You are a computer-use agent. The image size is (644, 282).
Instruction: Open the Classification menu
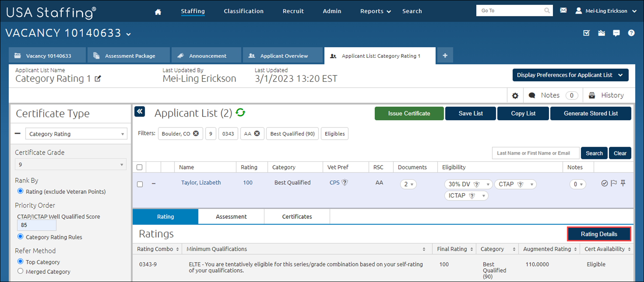coord(243,11)
